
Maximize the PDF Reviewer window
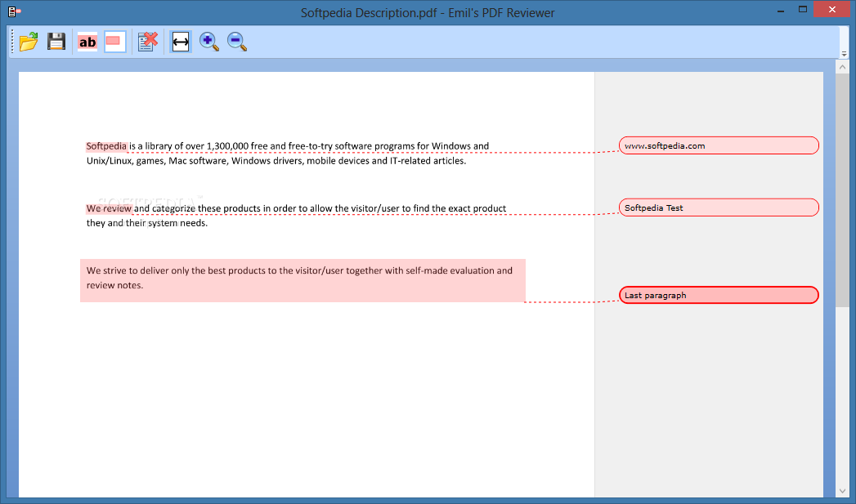(x=803, y=9)
